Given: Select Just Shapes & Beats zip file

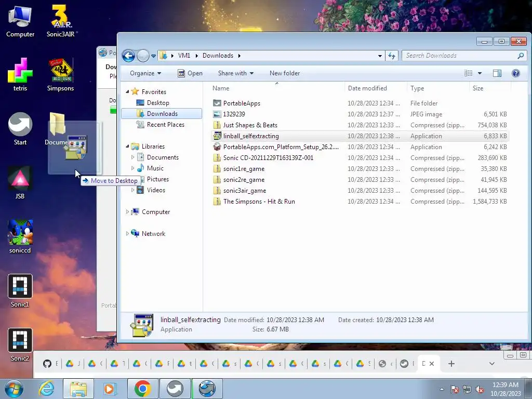Looking at the screenshot, I should [360, 125].
